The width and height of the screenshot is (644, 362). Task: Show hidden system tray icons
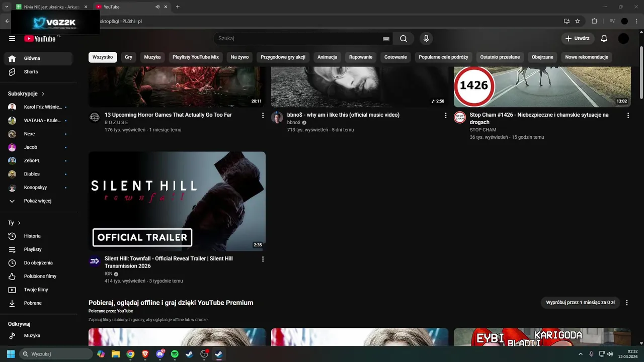click(581, 354)
